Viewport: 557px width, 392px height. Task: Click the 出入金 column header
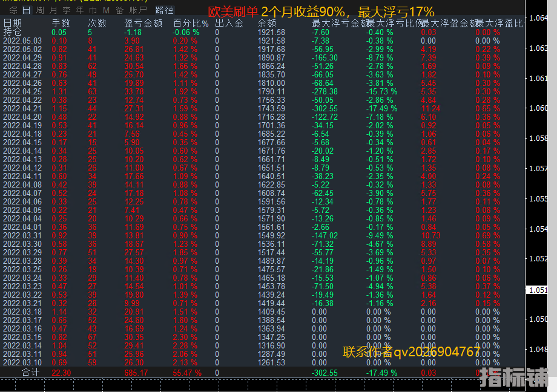click(229, 24)
